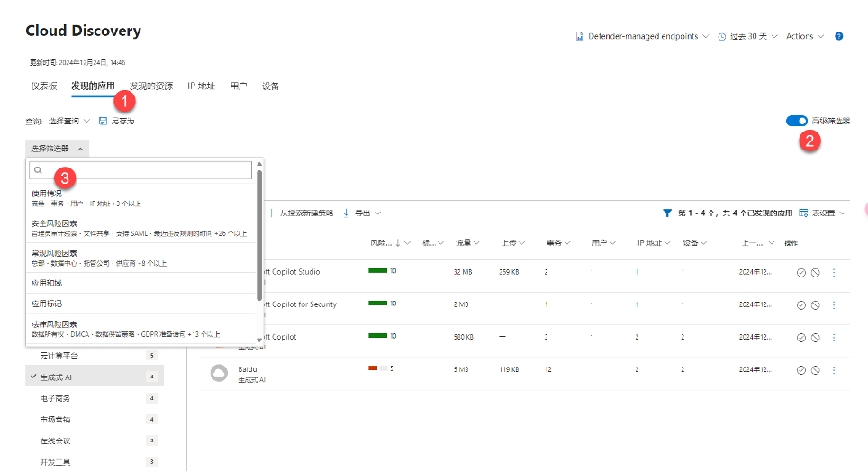Sort by the 风险 score column header
This screenshot has width=868, height=472.
(x=381, y=242)
